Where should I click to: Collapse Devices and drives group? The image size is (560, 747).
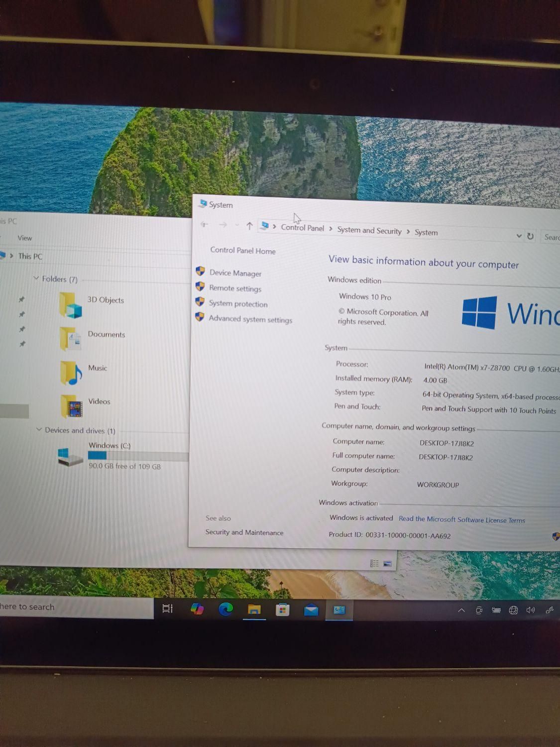pos(39,429)
